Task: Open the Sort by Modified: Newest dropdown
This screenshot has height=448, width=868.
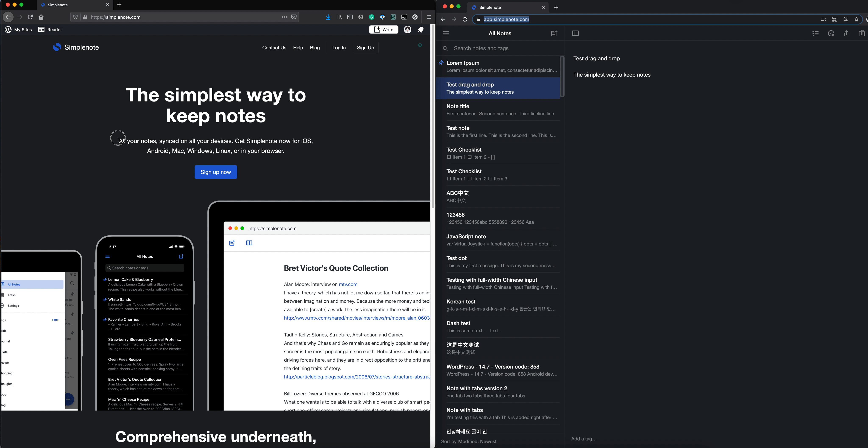Action: point(469,442)
